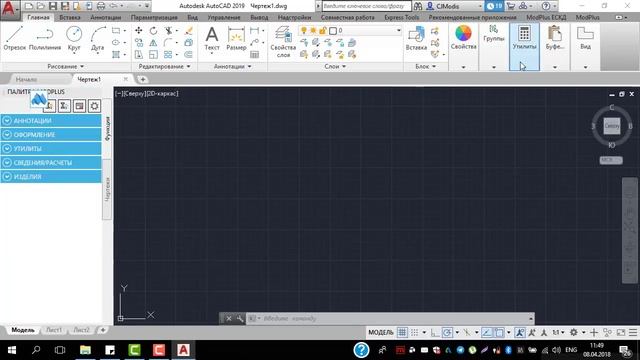Screen dimensions: 640x360
Task: Open File Explorer from Windows taskbar
Action: [85, 350]
